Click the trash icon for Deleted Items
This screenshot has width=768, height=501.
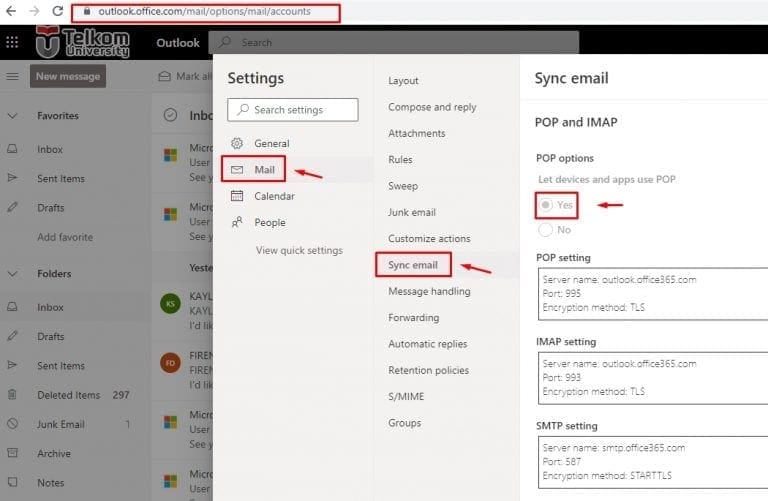[x=12, y=394]
